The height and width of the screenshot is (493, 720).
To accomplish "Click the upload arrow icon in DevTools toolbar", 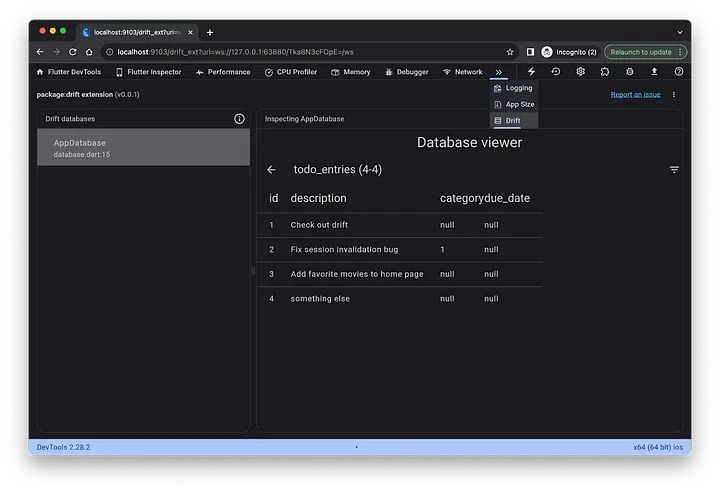I will [x=654, y=72].
